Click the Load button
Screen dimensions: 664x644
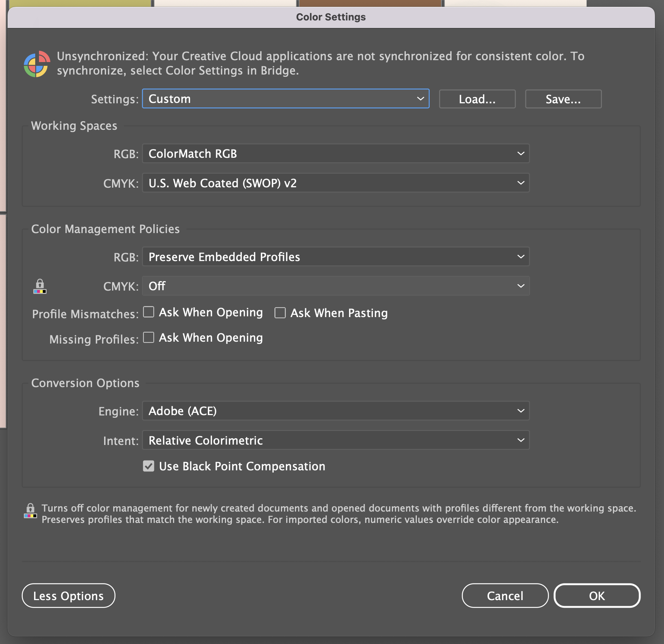click(x=477, y=99)
